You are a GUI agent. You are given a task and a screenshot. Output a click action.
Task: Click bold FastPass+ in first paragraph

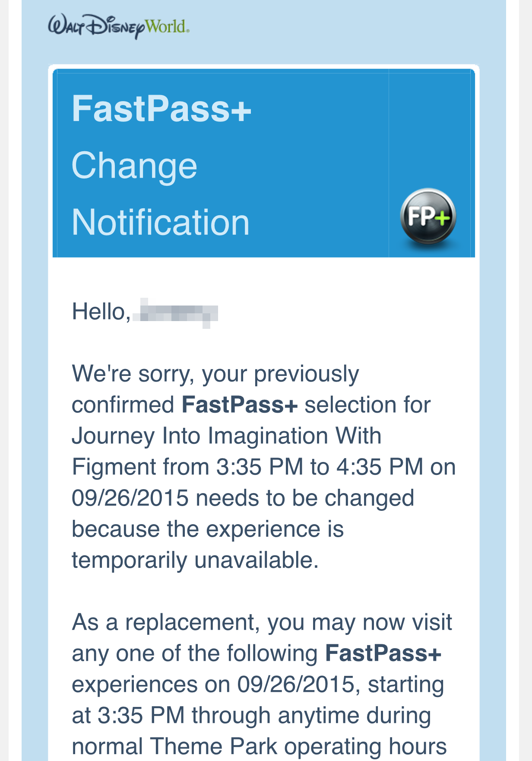point(240,405)
